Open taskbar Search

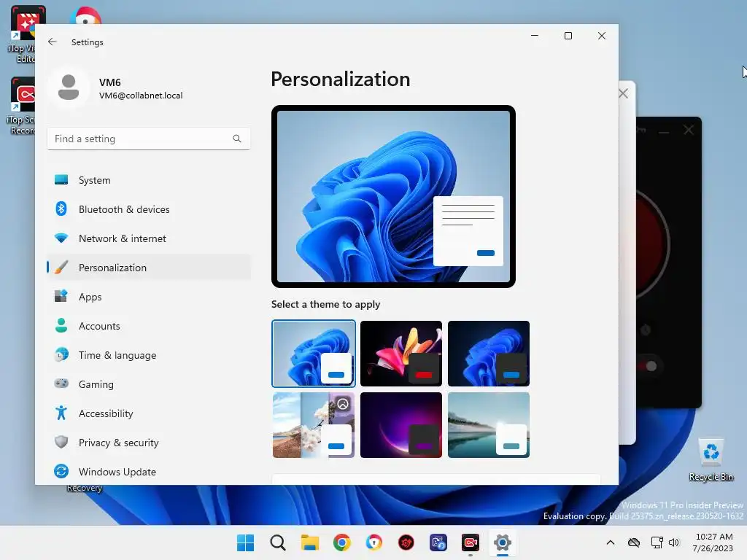(x=278, y=542)
